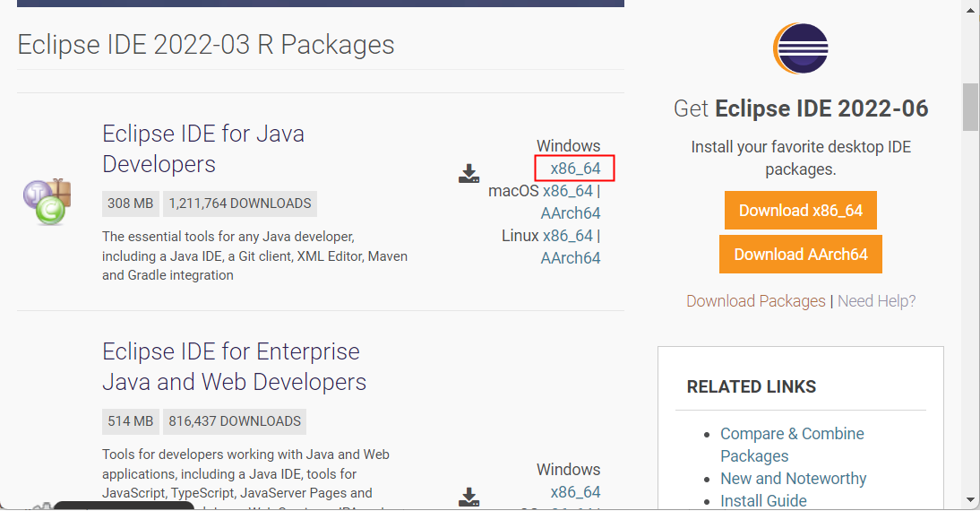Download Linux AArch64 for Java Developers

pos(570,258)
